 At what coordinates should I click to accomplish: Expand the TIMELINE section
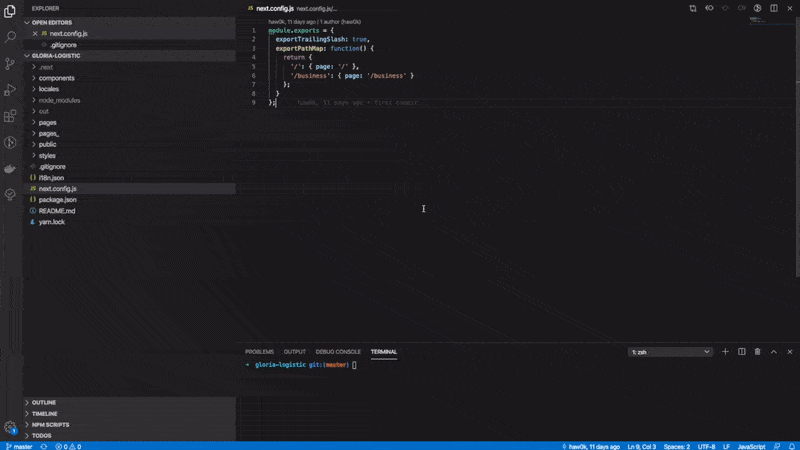129,414
